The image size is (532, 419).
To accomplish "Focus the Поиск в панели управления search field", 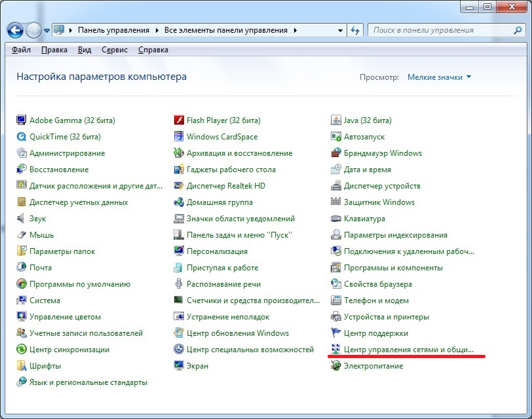I will (x=441, y=30).
